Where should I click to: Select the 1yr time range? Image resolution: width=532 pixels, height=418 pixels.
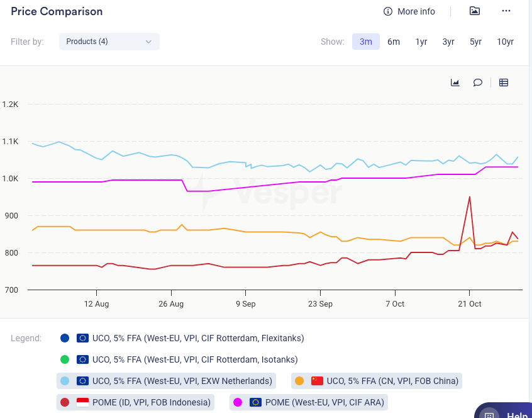[421, 42]
